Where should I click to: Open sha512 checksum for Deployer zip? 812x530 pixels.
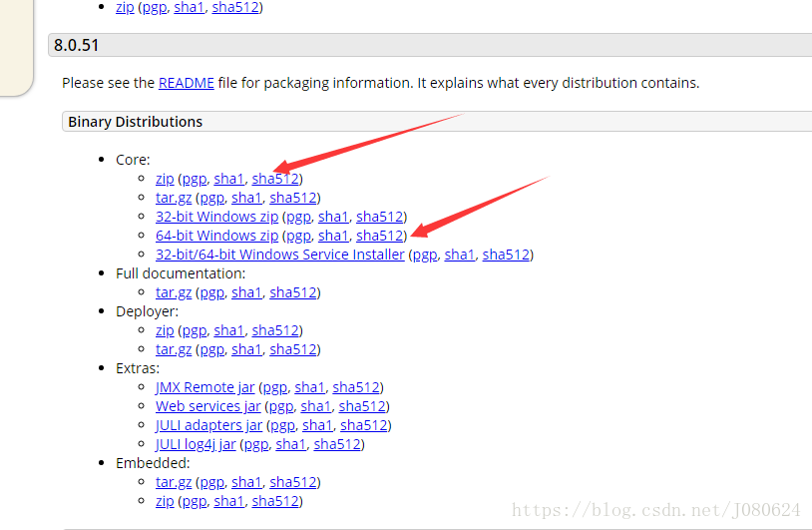point(275,330)
